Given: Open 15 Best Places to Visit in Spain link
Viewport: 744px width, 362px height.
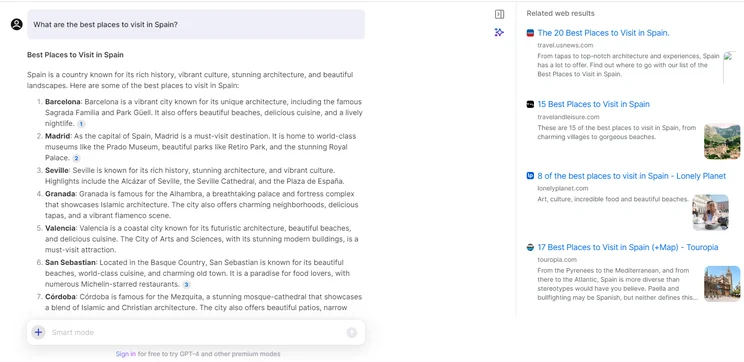Looking at the screenshot, I should coord(594,104).
